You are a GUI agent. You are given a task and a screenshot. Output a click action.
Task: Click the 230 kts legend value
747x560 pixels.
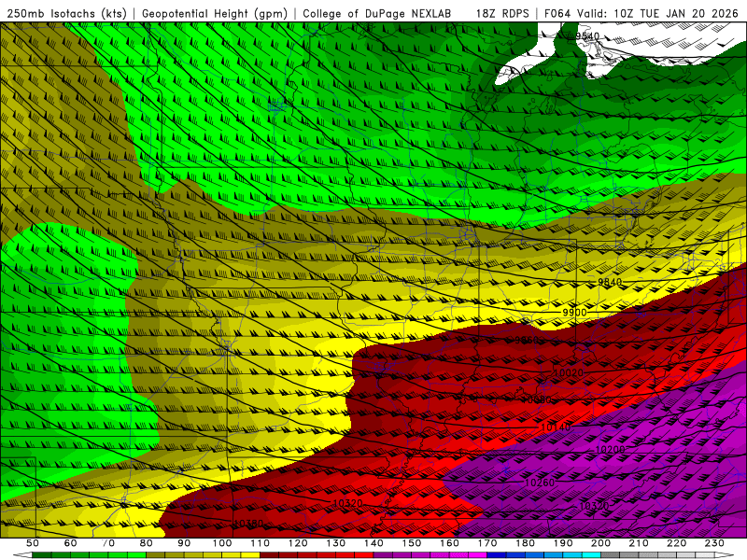714,543
